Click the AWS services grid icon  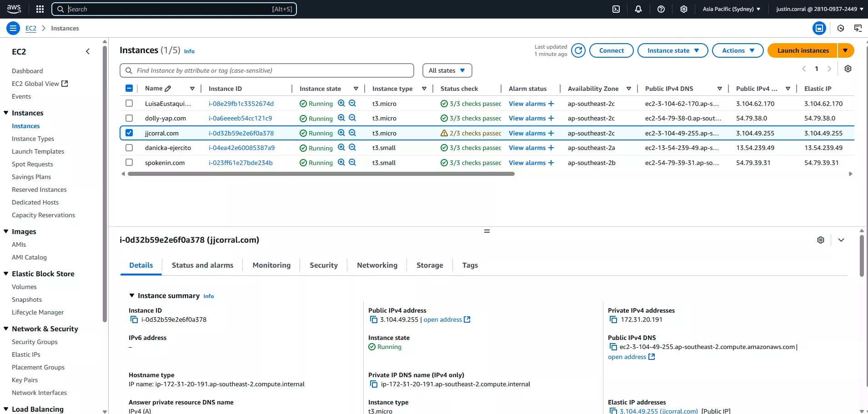40,9
